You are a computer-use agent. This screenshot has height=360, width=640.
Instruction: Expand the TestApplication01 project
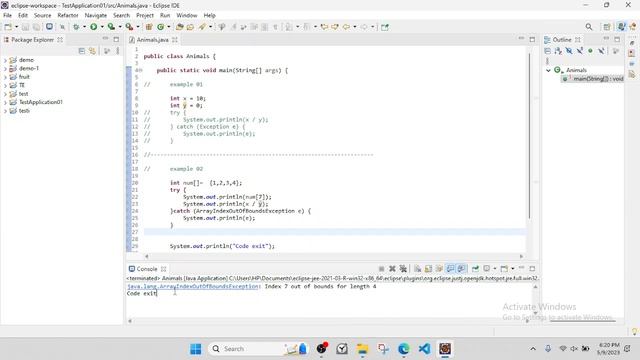(x=5, y=102)
